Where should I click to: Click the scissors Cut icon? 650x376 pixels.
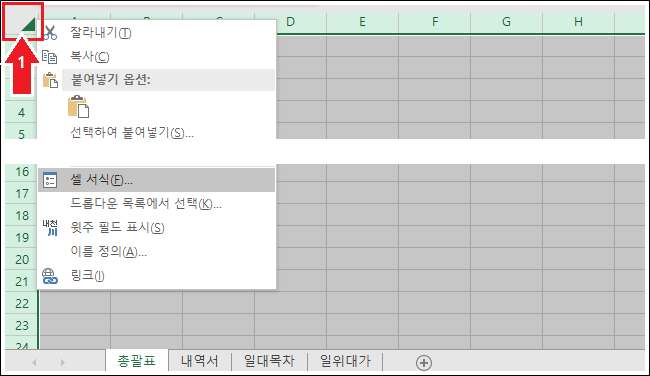50,33
